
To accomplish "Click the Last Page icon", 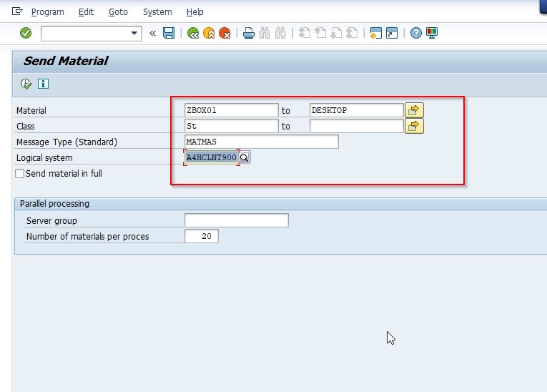I will [x=352, y=33].
